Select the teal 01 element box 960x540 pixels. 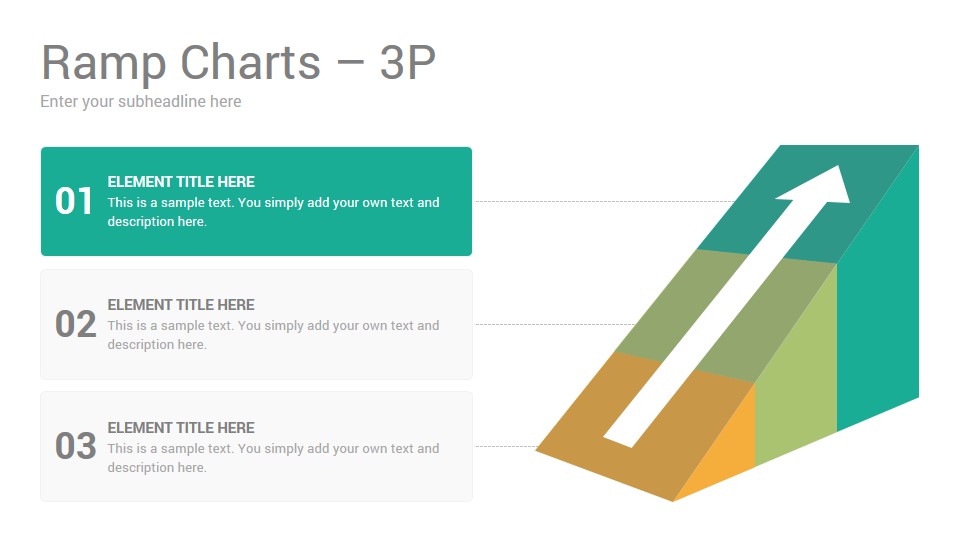tap(257, 201)
